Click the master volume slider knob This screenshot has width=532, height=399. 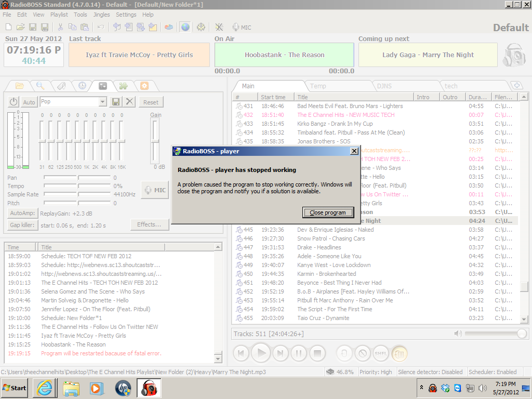(522, 334)
